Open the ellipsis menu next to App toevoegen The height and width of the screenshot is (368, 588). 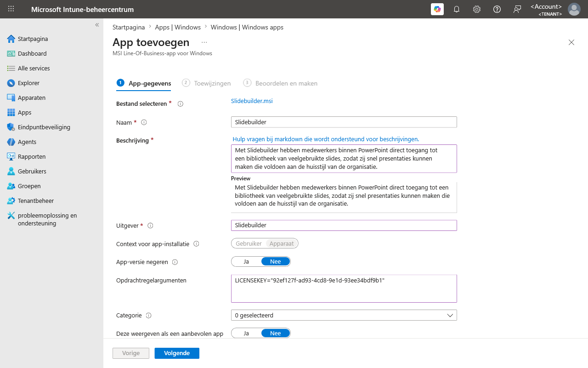204,42
